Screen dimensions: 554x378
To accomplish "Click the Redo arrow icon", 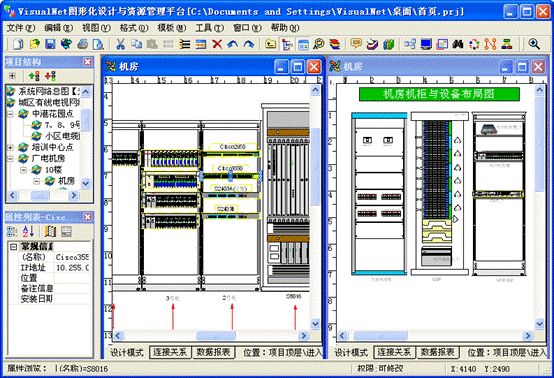I will pyautogui.click(x=249, y=44).
